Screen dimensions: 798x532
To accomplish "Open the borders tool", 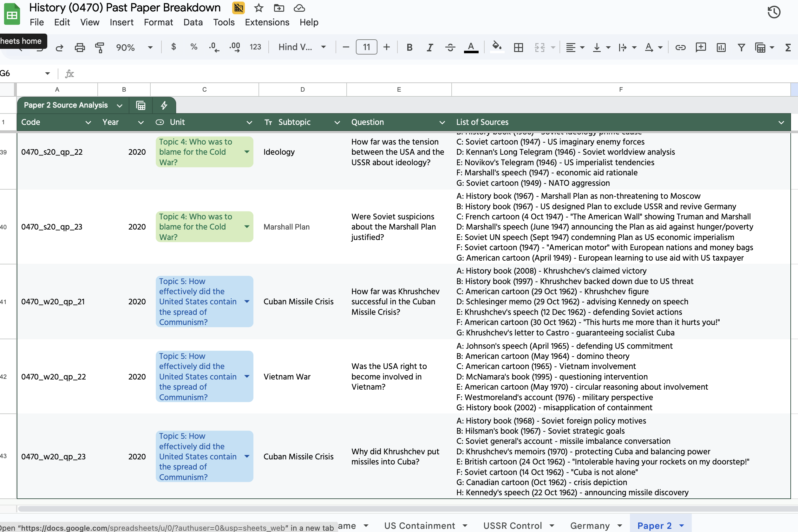I will pyautogui.click(x=518, y=48).
